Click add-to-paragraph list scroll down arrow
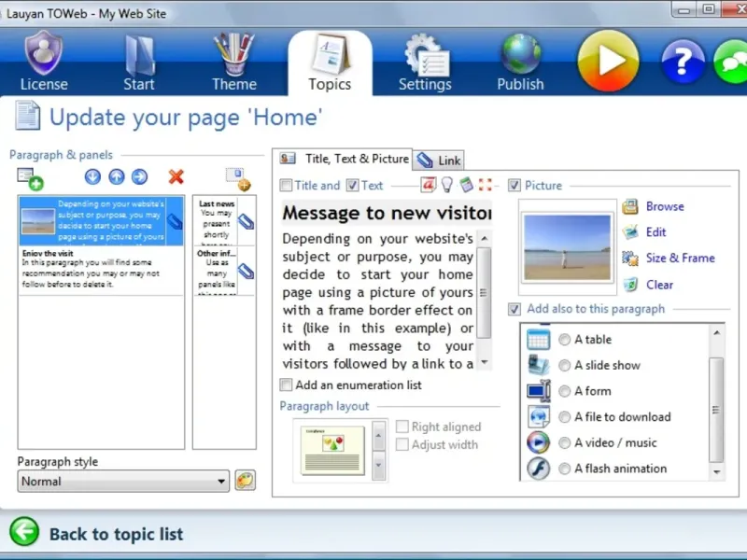Image resolution: width=747 pixels, height=560 pixels. pos(716,472)
